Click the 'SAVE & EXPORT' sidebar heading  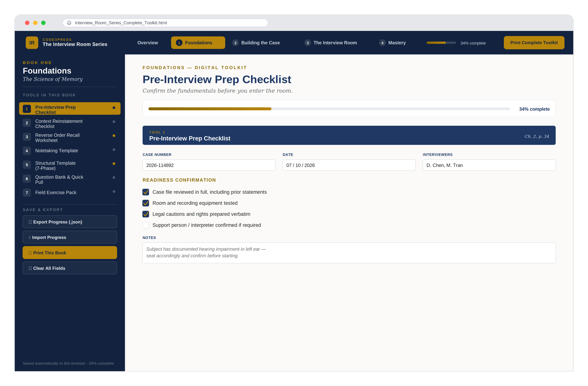(43, 210)
